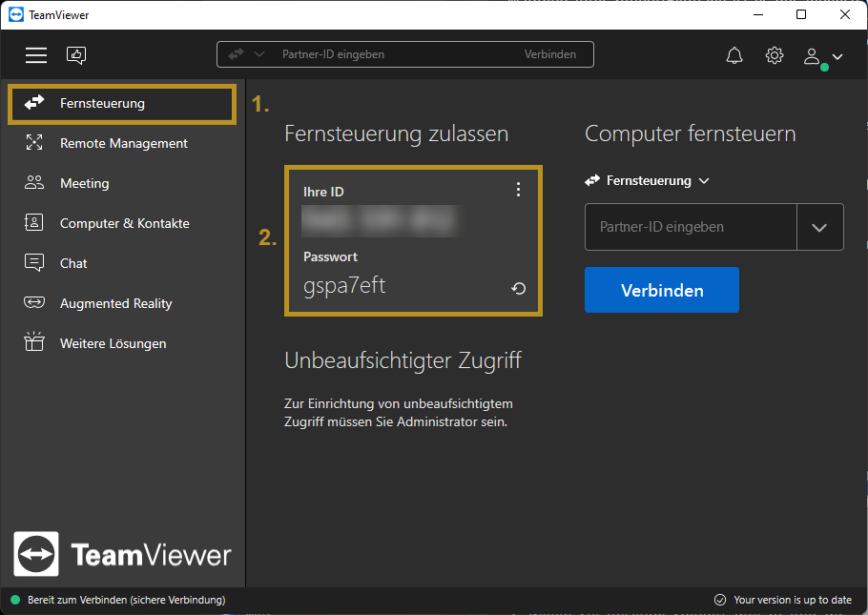Click the Unbeaufsichtigter Zugriff heading
The width and height of the screenshot is (868, 615).
[403, 361]
